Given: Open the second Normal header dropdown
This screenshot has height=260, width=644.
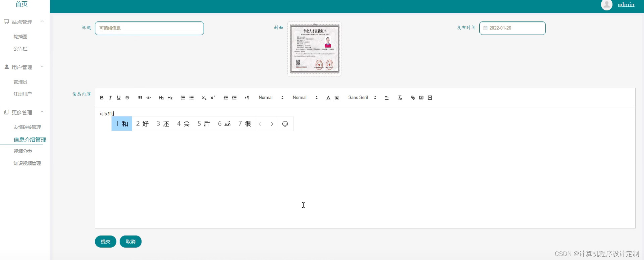Looking at the screenshot, I should point(305,98).
